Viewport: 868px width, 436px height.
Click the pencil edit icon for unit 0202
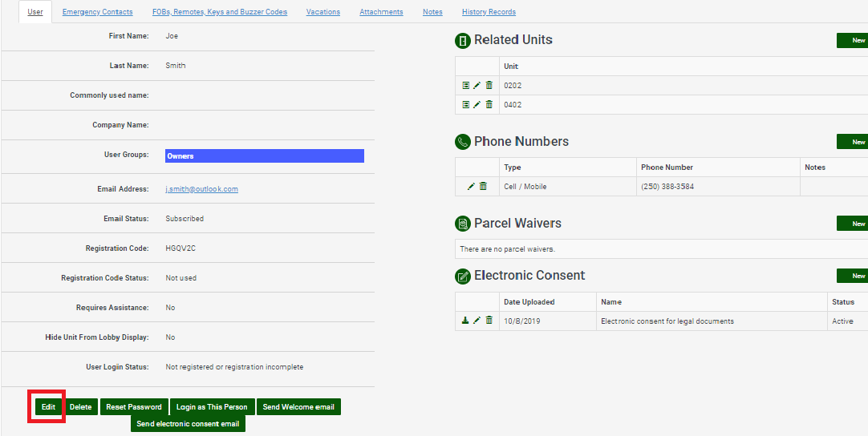477,85
